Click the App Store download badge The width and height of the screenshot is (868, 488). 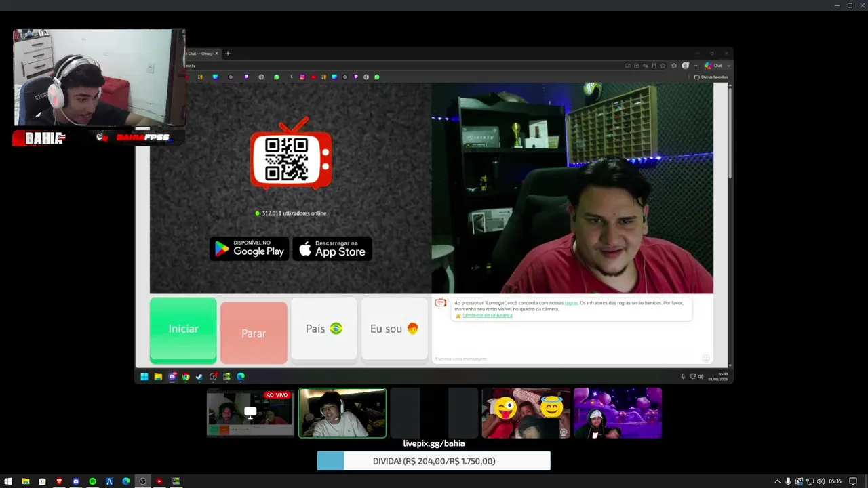[332, 249]
